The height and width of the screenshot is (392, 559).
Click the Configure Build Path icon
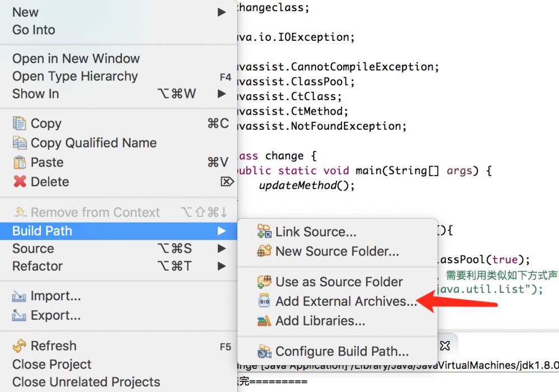[x=264, y=352]
